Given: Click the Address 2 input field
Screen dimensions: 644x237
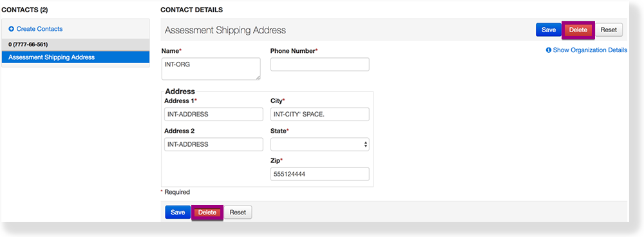Looking at the screenshot, I should point(214,144).
